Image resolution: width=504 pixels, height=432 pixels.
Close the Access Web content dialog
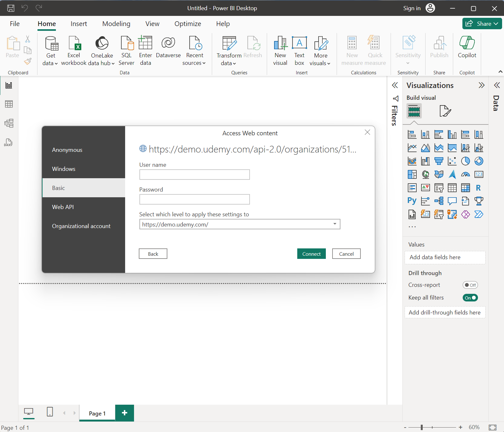coord(367,132)
